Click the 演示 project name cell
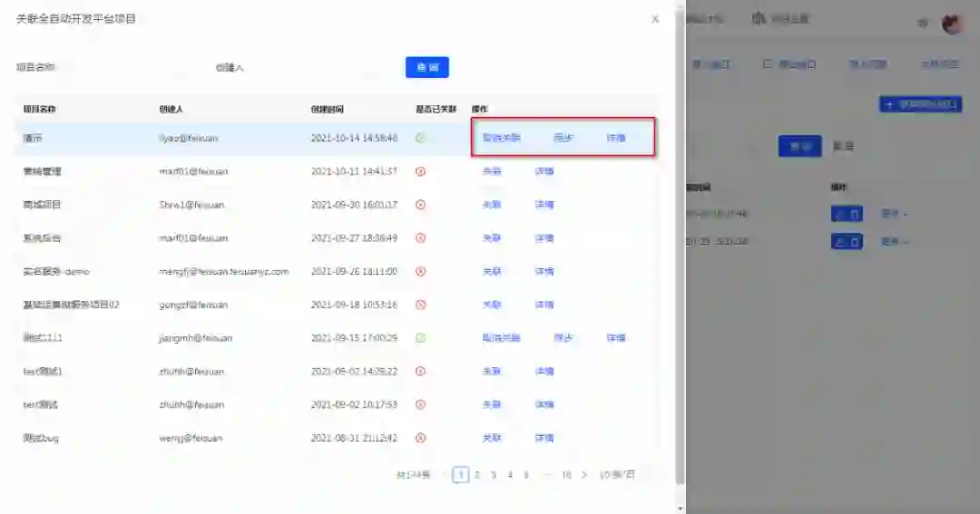Viewport: 980px width, 514px height. pos(33,138)
